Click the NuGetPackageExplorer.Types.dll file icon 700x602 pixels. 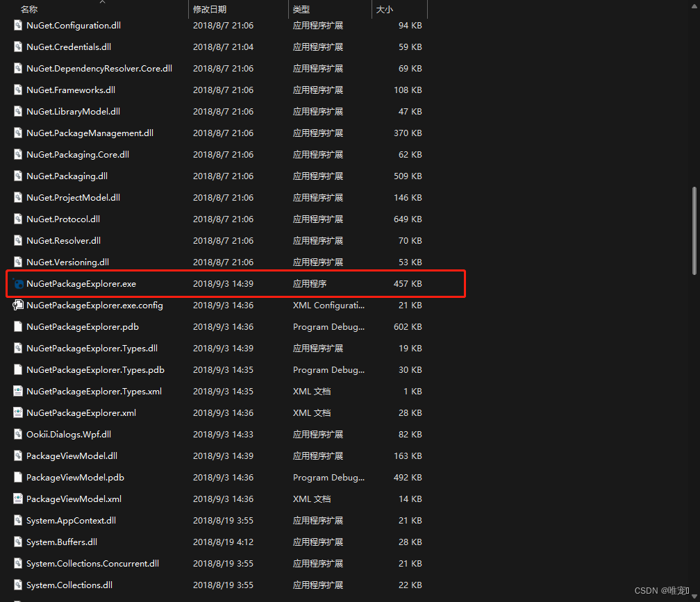[18, 349]
